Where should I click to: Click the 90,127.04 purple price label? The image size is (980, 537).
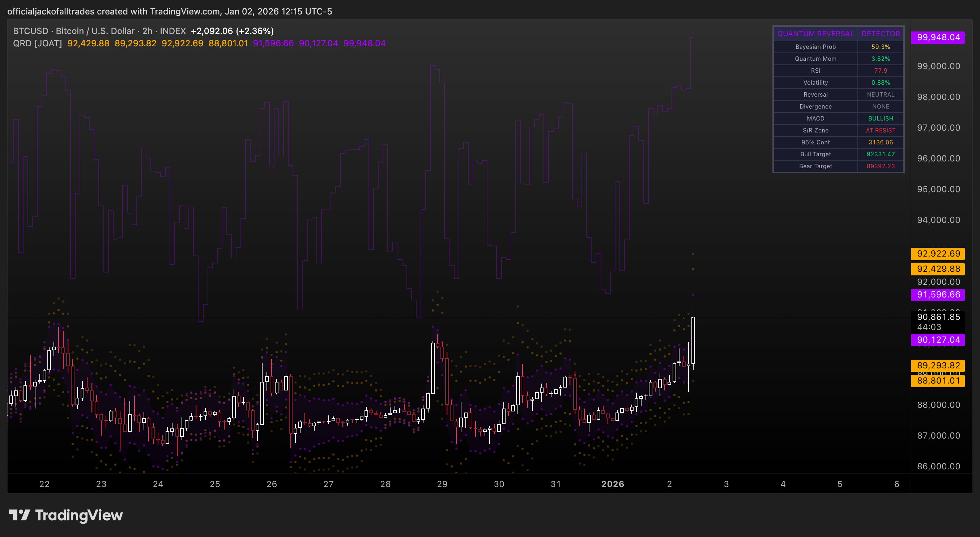pos(938,340)
